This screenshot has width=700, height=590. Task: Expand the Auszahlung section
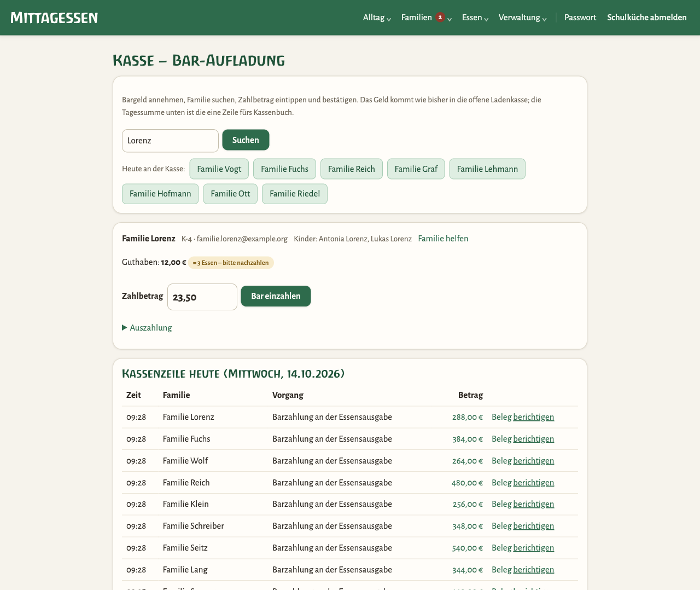147,328
